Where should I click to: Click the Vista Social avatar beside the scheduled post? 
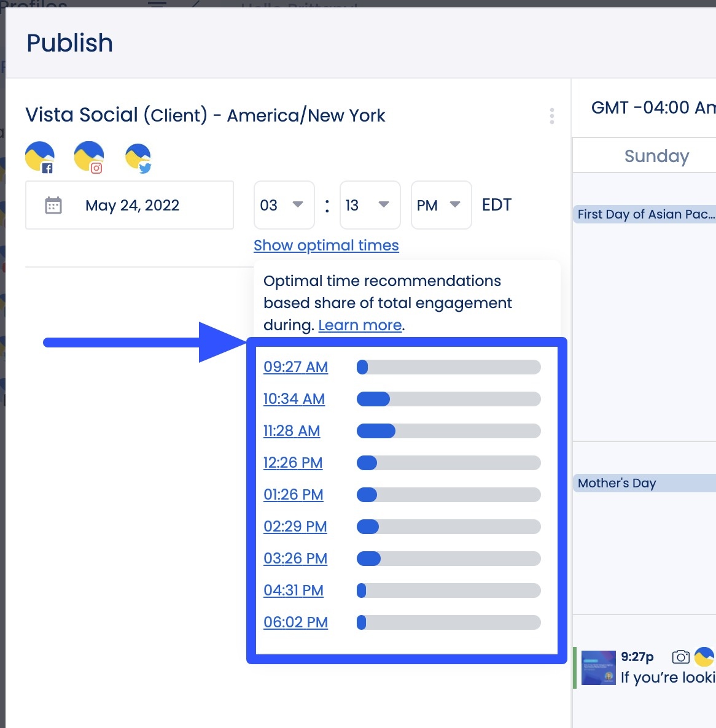(x=704, y=656)
